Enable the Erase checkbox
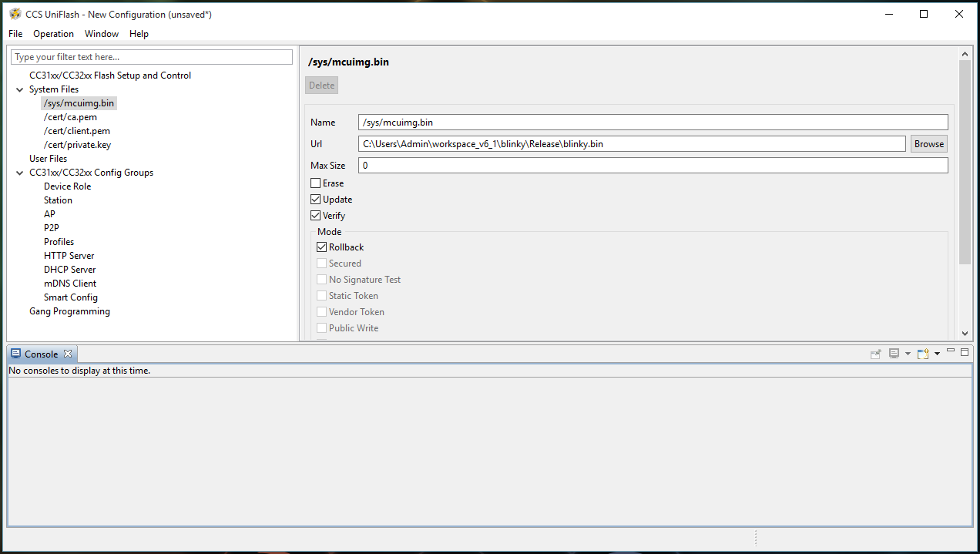The width and height of the screenshot is (980, 554). (316, 183)
